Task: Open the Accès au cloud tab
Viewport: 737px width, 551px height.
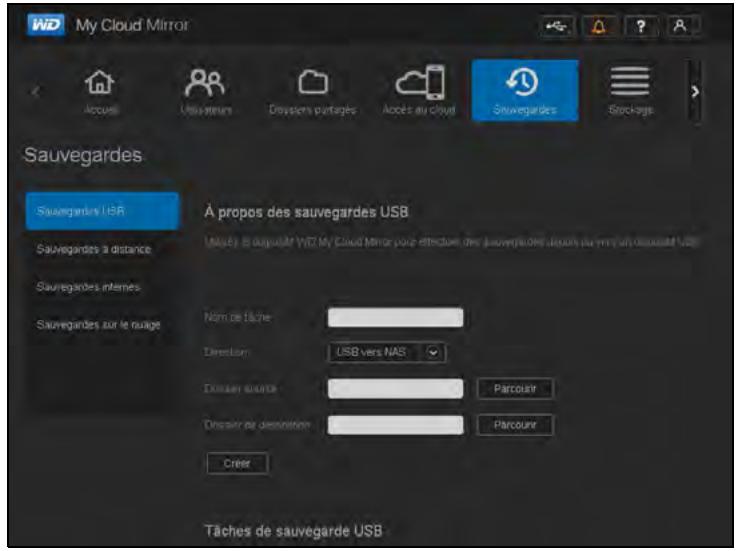Action: 419,91
